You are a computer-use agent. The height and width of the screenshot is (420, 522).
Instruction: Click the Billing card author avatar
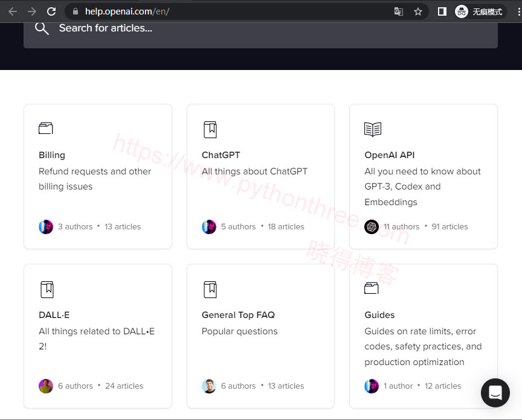coord(46,227)
